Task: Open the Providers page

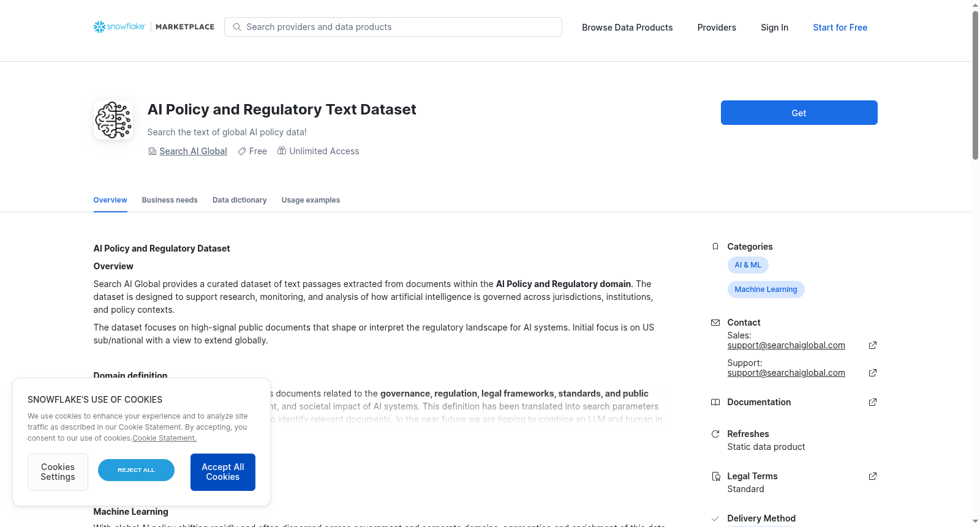Action: tap(717, 28)
